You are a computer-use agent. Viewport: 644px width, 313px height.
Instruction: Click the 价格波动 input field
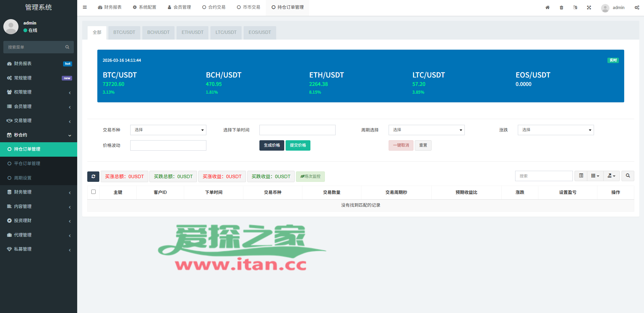point(168,145)
